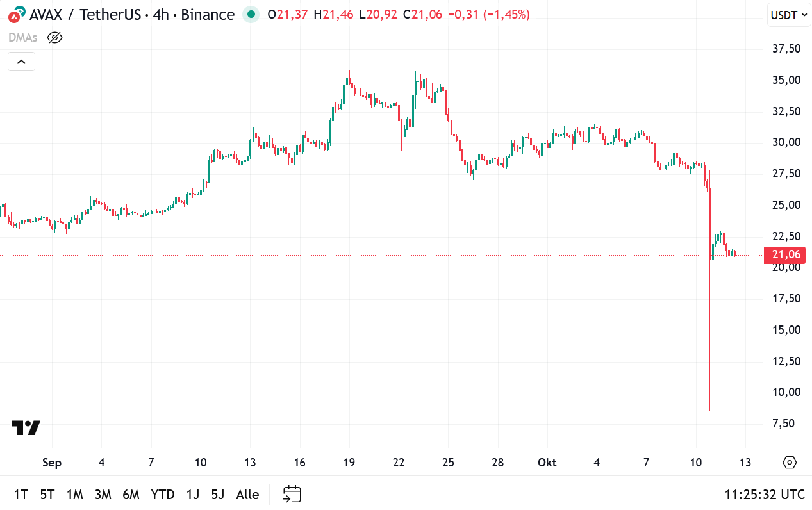Open chart settings hexagon icon

(790, 463)
